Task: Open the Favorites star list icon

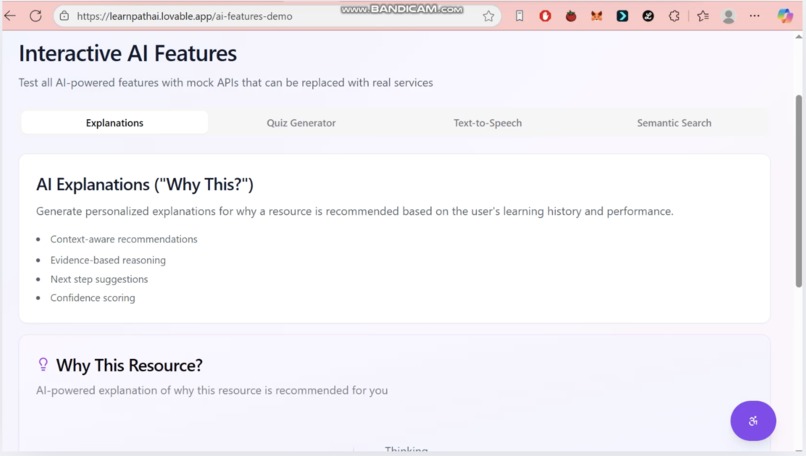Action: point(703,16)
